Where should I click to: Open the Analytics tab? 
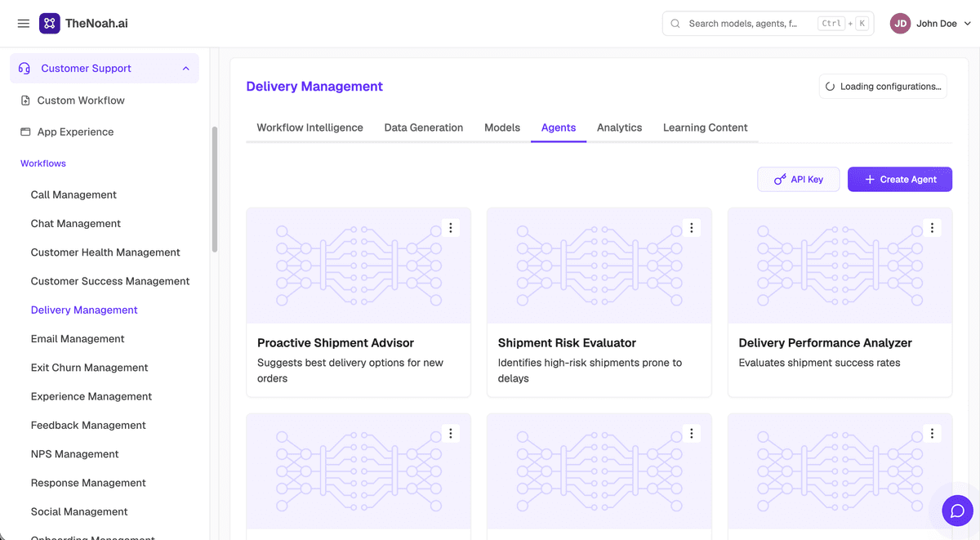pos(620,127)
